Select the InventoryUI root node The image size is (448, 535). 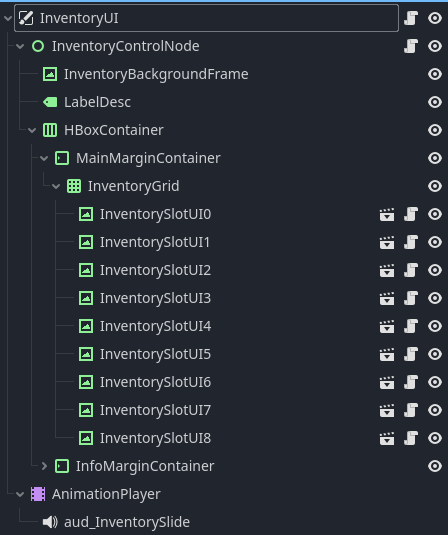click(79, 18)
